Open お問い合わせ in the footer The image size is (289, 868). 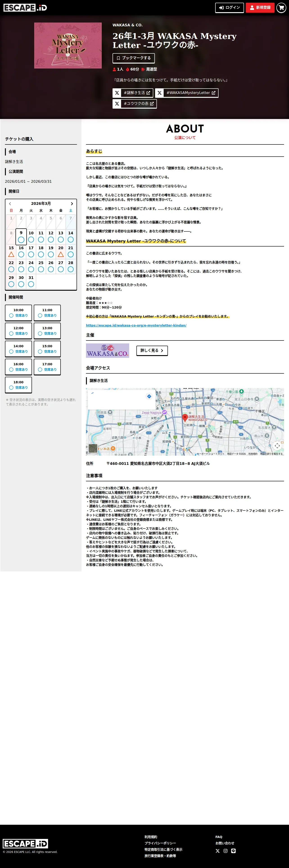(x=225, y=843)
